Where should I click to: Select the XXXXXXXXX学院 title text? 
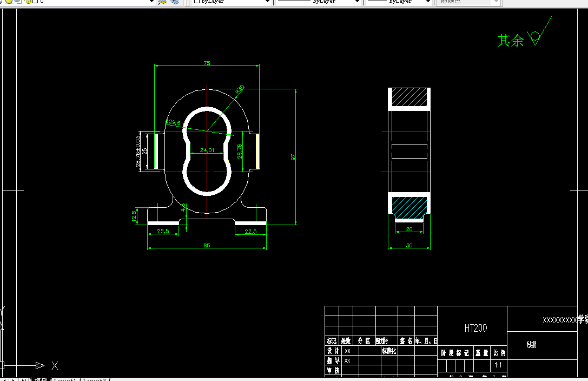click(565, 319)
